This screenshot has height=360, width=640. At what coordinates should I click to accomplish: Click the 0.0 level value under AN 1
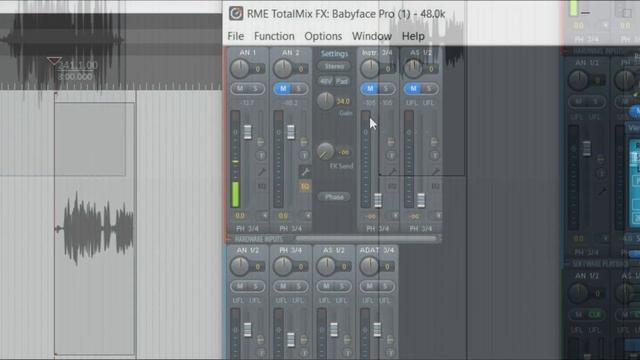pyautogui.click(x=240, y=216)
